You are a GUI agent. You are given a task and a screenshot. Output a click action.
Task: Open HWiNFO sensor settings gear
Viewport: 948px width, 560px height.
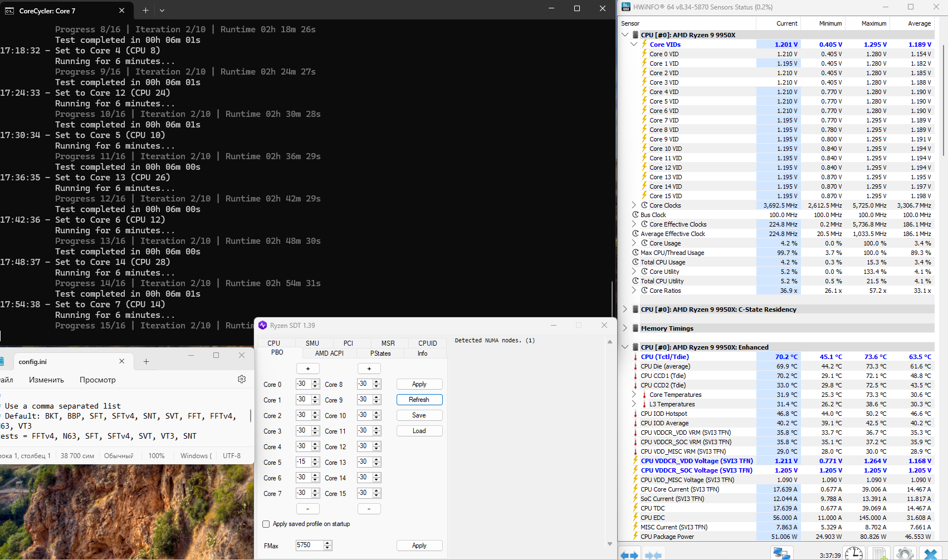pyautogui.click(x=905, y=554)
